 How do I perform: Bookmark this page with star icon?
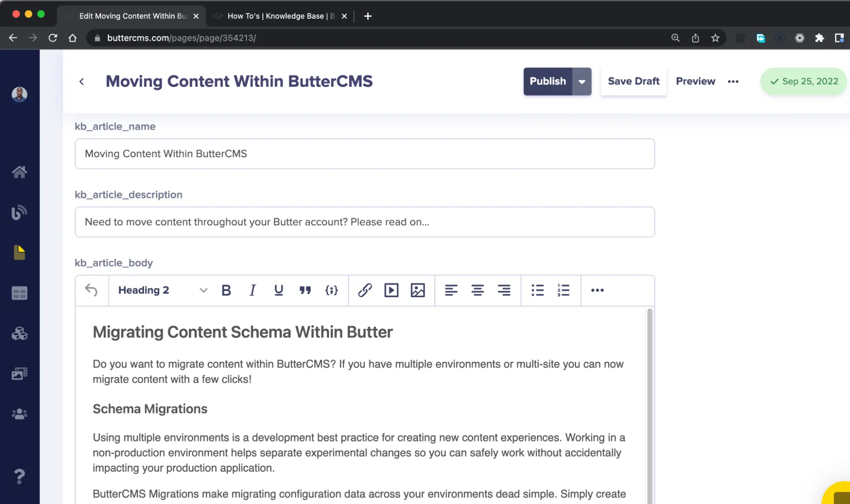pos(715,38)
